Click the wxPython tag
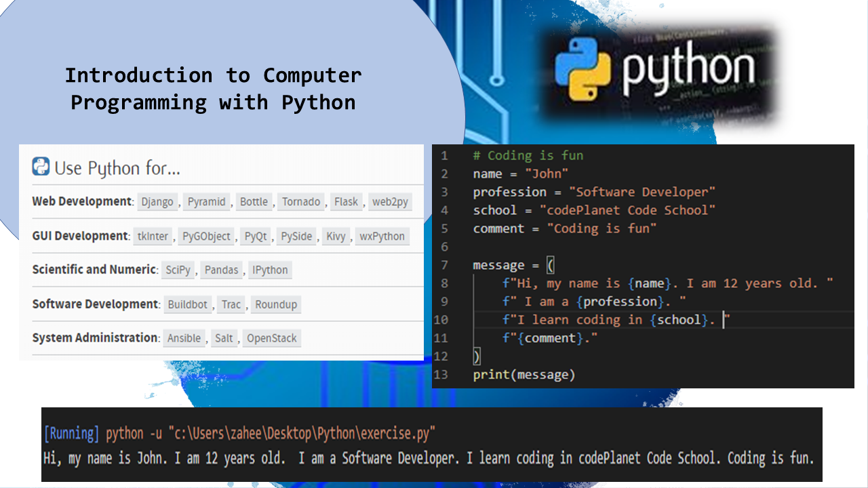 pyautogui.click(x=382, y=237)
